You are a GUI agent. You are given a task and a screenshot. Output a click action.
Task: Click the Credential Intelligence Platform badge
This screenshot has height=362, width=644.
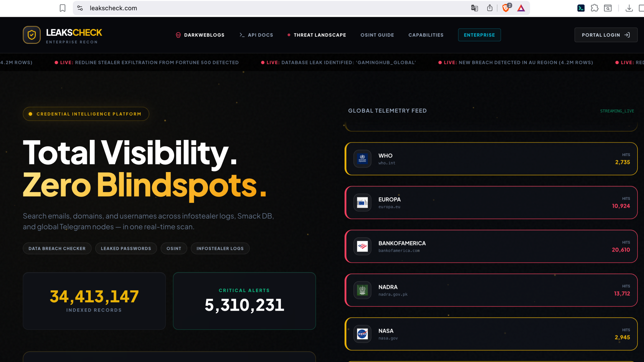pyautogui.click(x=86, y=114)
